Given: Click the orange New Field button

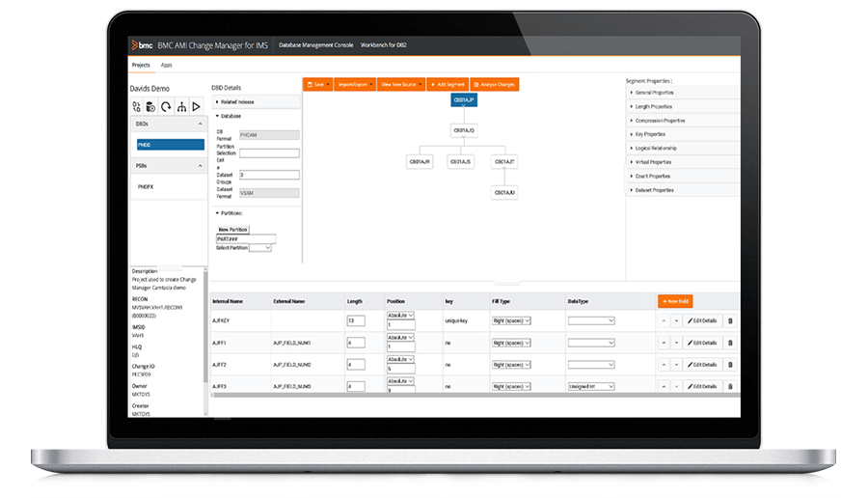Looking at the screenshot, I should point(675,301).
